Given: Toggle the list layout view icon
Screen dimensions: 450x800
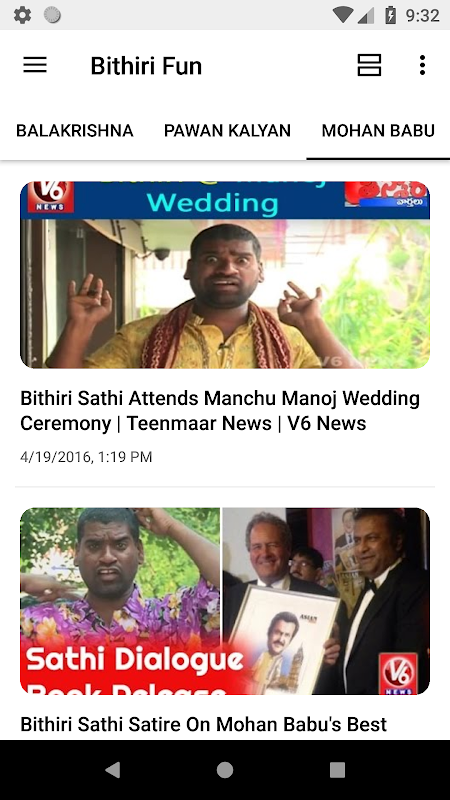Looking at the screenshot, I should click(369, 65).
